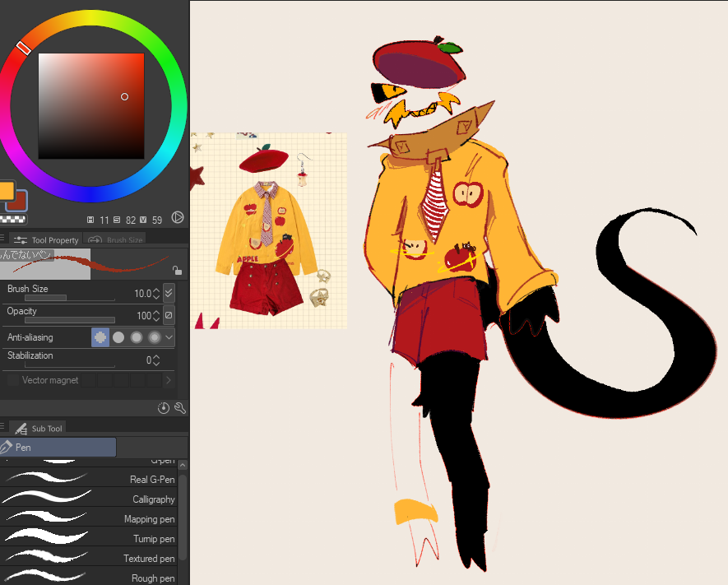The height and width of the screenshot is (585, 728).
Task: Click the H hue value icon
Action: [x=90, y=220]
